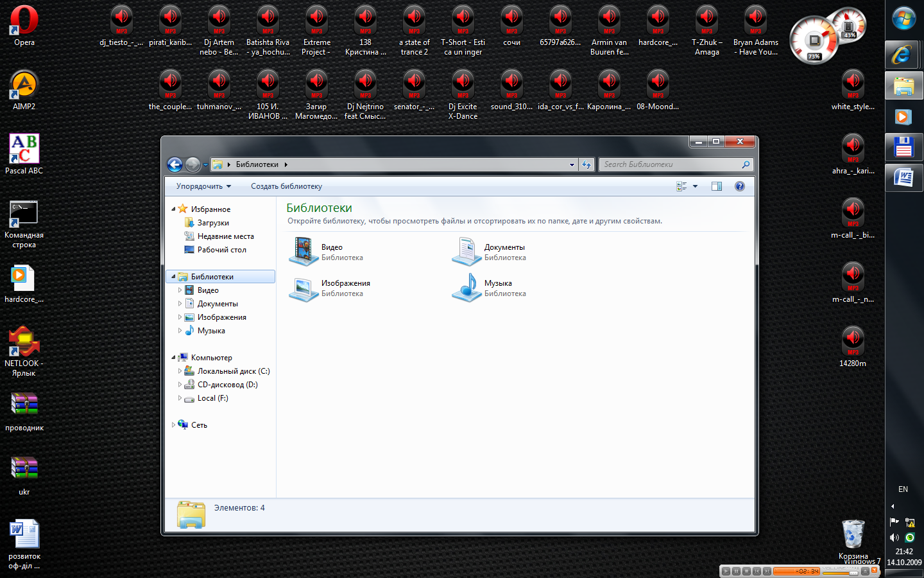Viewport: 924px width, 578px height.
Task: Click the Search Библиотеки field
Action: pos(675,164)
